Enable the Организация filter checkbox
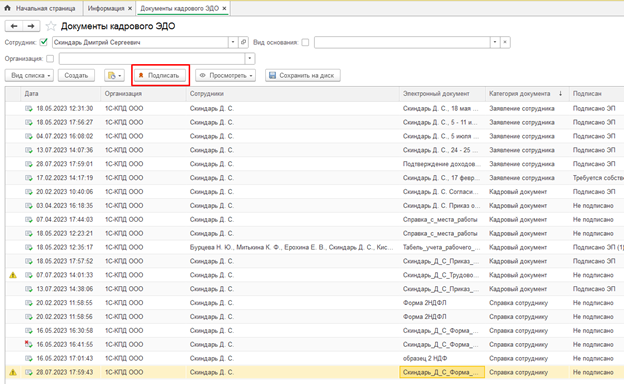This screenshot has width=624, height=384. pyautogui.click(x=50, y=58)
